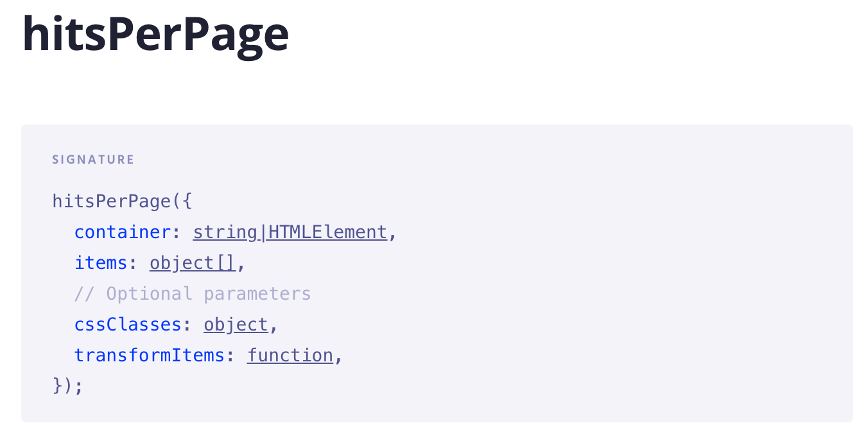Select the cssClasses parameter name
The width and height of the screenshot is (868, 439).
[128, 325]
